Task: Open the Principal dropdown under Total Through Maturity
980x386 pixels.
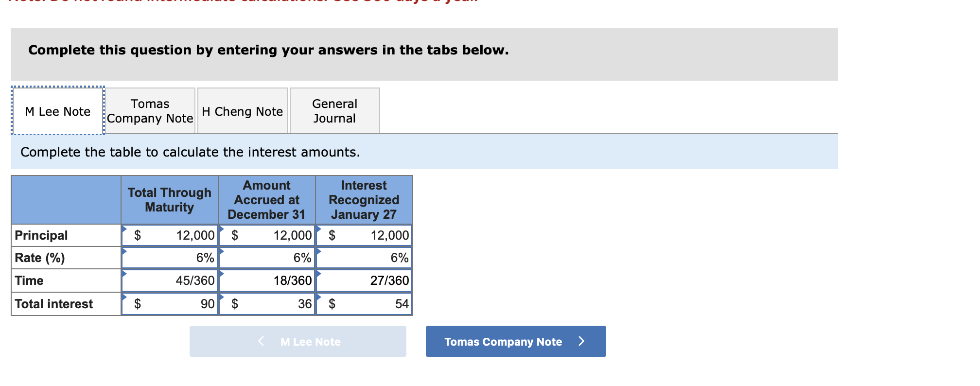Action: tap(124, 228)
